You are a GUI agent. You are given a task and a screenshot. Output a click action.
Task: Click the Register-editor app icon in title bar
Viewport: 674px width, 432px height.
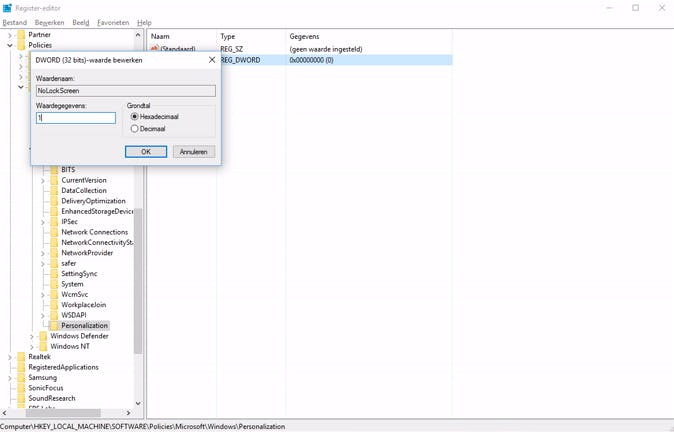click(7, 8)
